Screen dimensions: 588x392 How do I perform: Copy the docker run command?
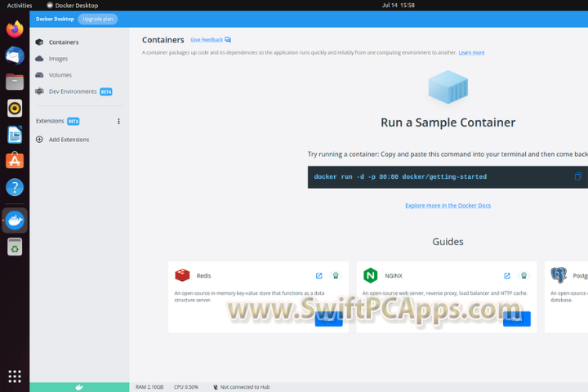(x=577, y=176)
